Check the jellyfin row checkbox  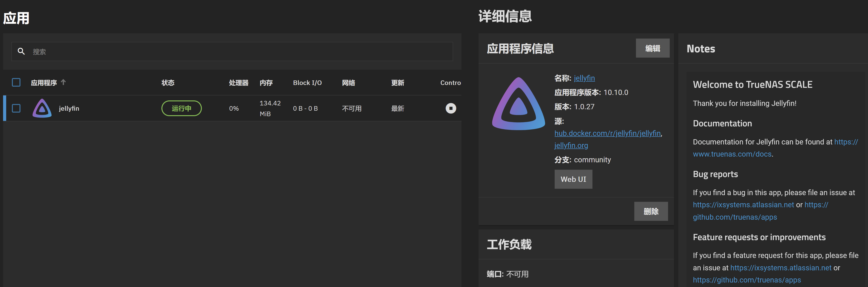16,108
